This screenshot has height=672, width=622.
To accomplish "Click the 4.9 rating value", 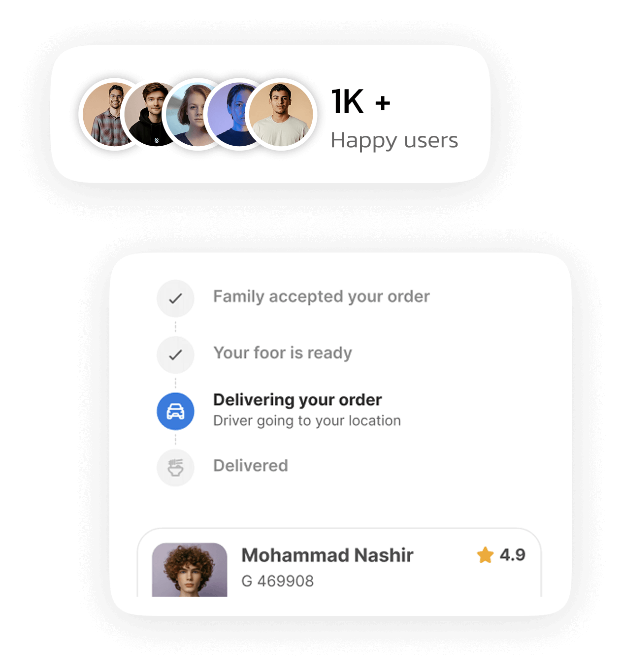I will click(512, 555).
